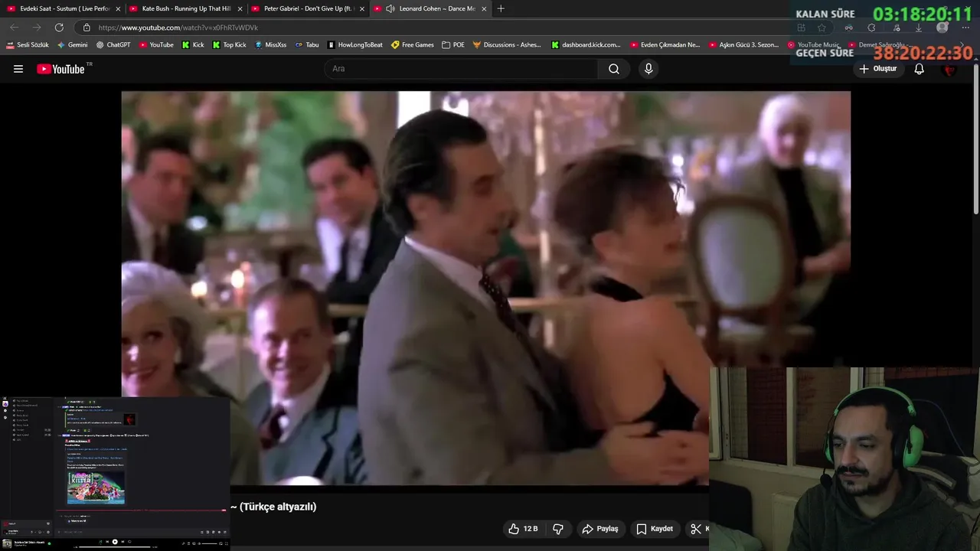This screenshot has height=551, width=980.
Task: Open the YouTube account avatar menu
Action: (950, 69)
